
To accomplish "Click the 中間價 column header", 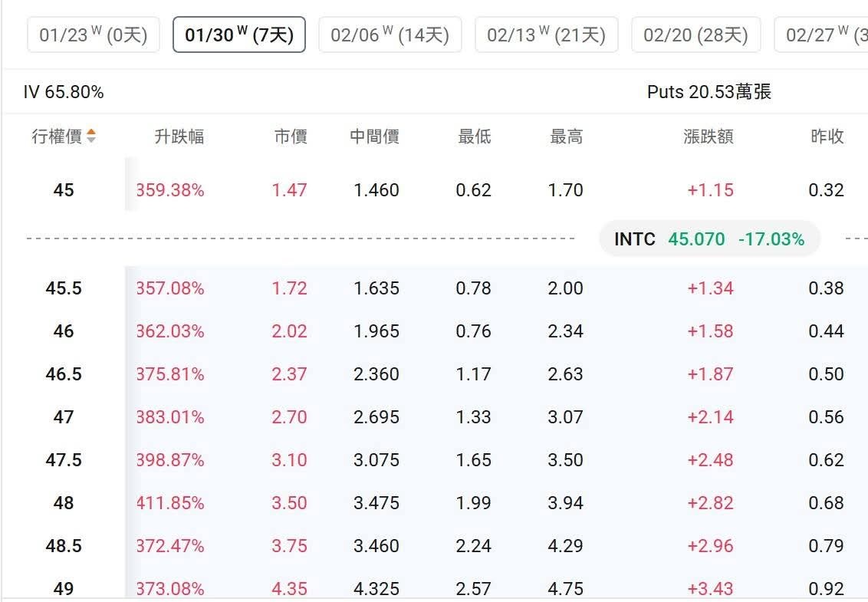I will (x=374, y=137).
